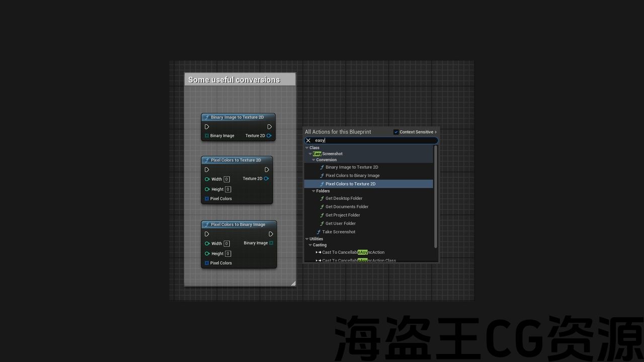Collapse the Class category
Image resolution: width=644 pixels, height=362 pixels.
pyautogui.click(x=307, y=148)
